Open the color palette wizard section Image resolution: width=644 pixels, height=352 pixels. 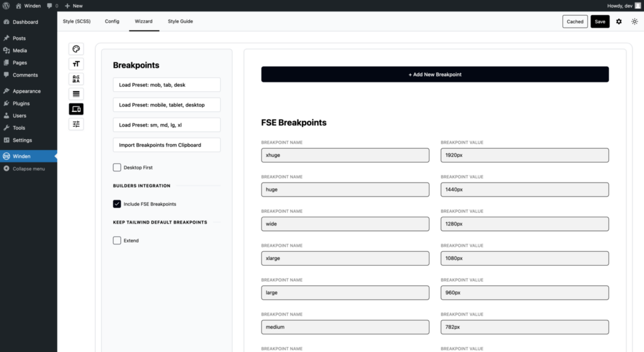pyautogui.click(x=76, y=49)
